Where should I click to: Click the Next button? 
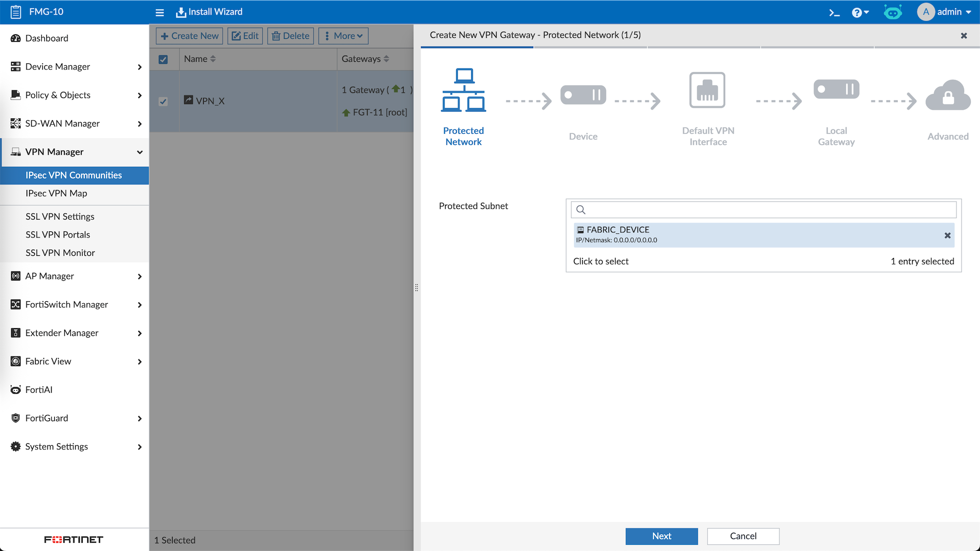[x=661, y=536]
